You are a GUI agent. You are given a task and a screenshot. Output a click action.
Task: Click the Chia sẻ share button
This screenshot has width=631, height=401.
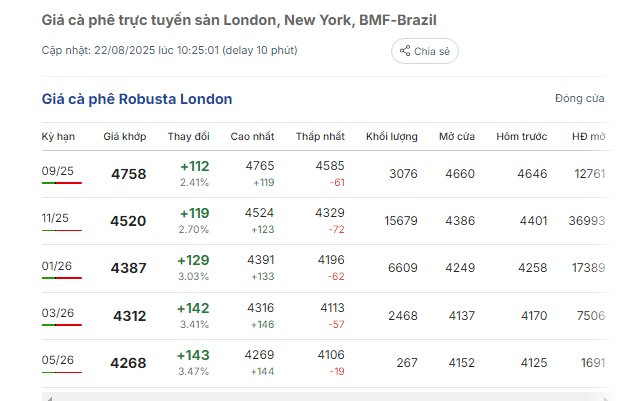(x=424, y=51)
